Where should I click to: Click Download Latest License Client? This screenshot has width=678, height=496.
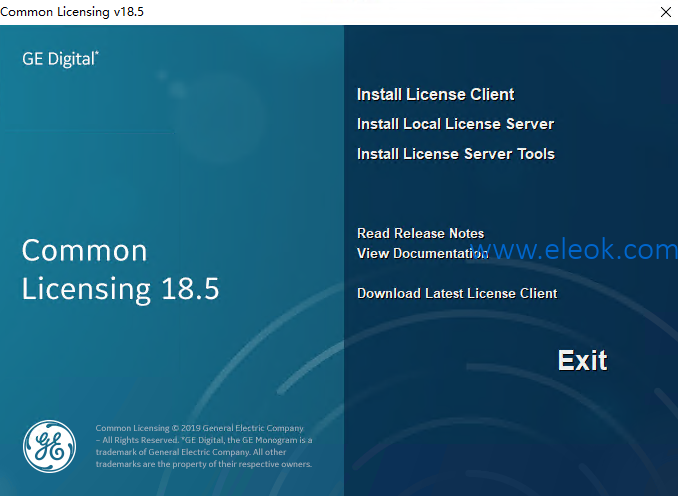click(x=457, y=293)
